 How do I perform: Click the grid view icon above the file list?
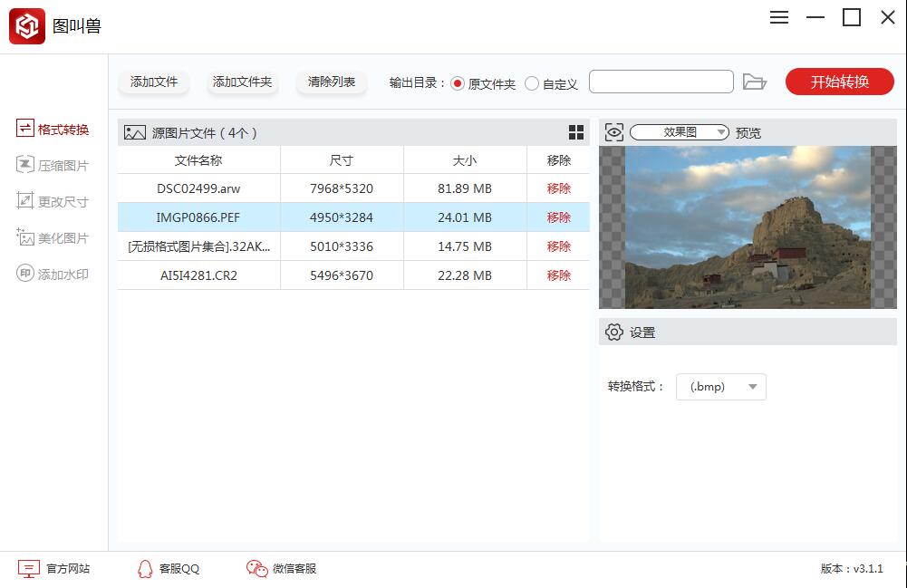[574, 132]
